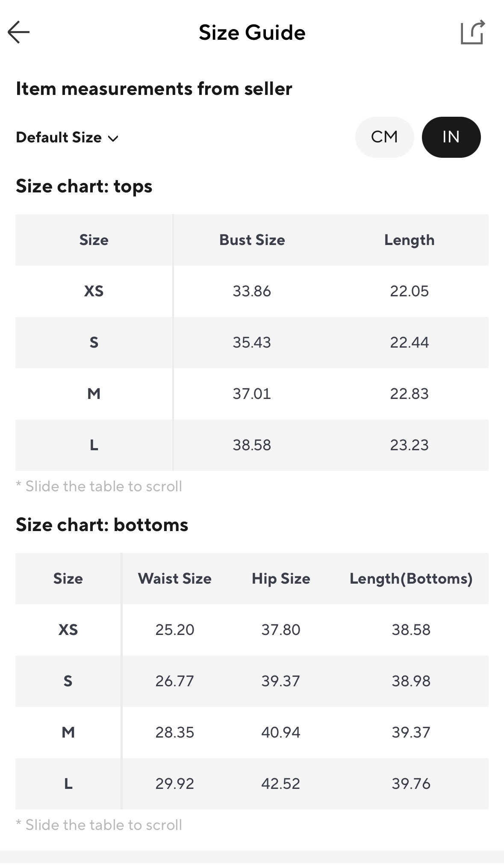Switch units to CM
504x865 pixels.
pyautogui.click(x=384, y=137)
